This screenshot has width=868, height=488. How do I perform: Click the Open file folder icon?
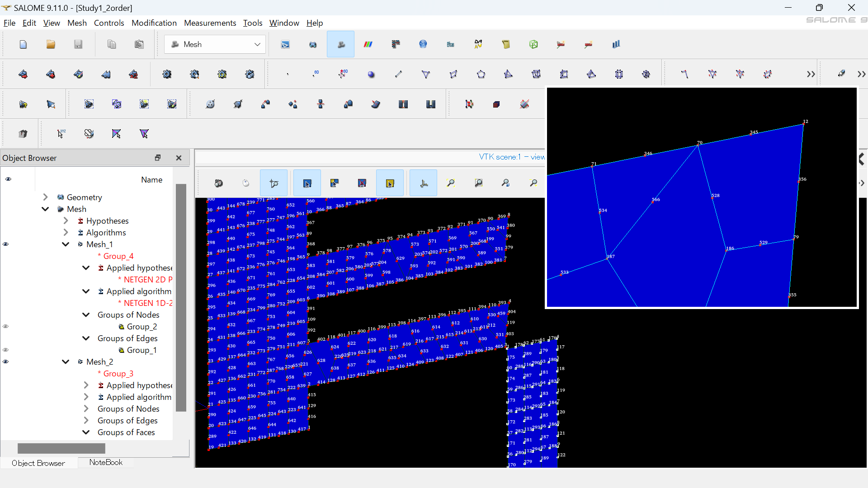click(x=51, y=44)
